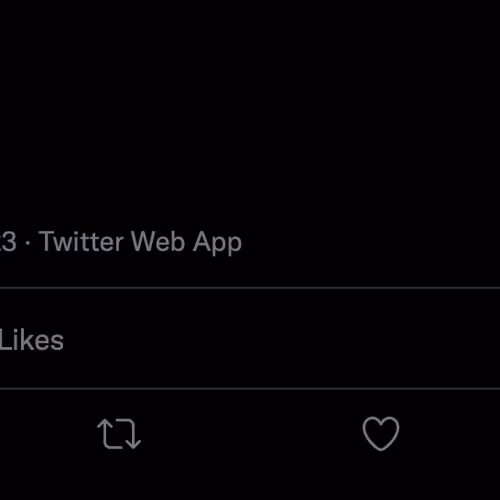Click the timestamp ending in 3
This screenshot has height=500, width=500.
click(x=8, y=242)
